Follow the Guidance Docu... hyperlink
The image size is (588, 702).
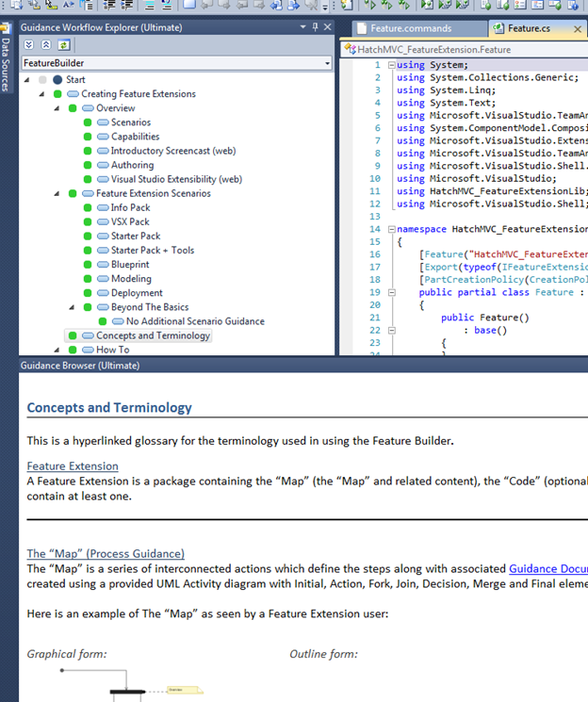click(548, 568)
